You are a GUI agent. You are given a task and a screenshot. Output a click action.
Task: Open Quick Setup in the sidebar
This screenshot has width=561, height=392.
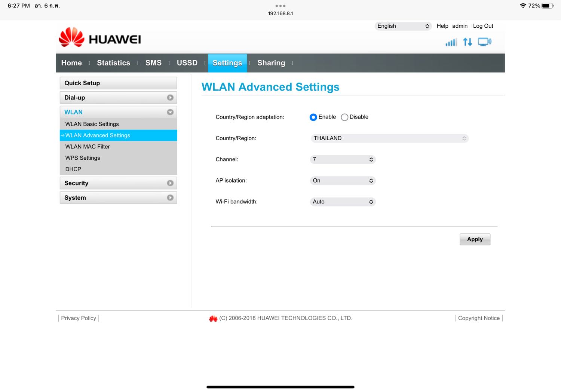(118, 83)
